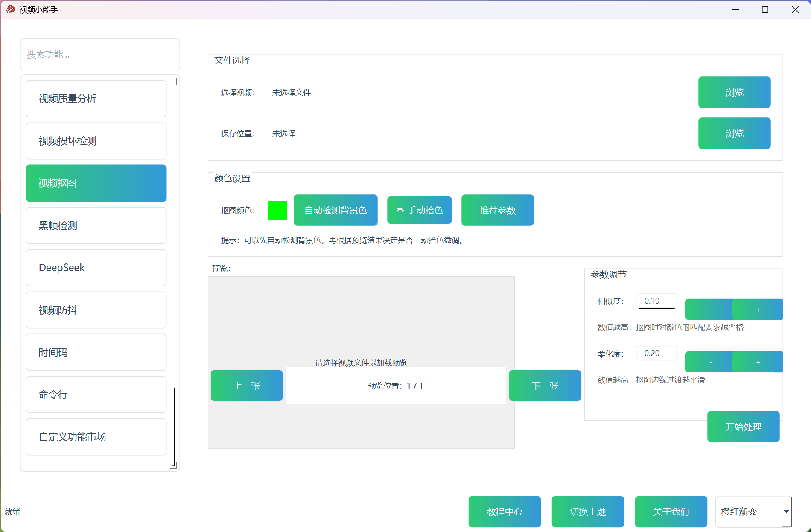Click the app logo icon in title bar
811x532 pixels.
click(x=11, y=9)
